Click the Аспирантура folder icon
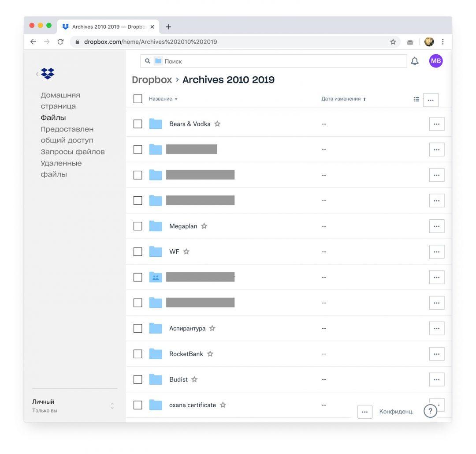The height and width of the screenshot is (454, 476). tap(156, 328)
